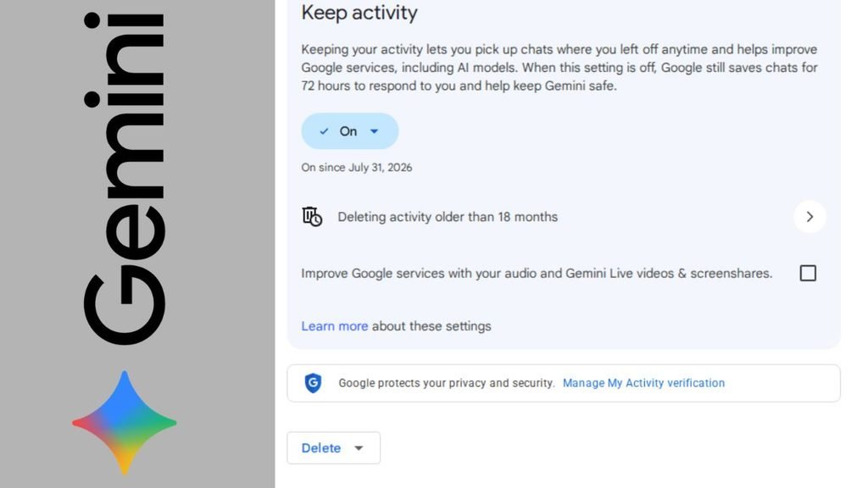Click the Gemini wordmark text
This screenshot has width=868, height=488.
click(x=124, y=178)
